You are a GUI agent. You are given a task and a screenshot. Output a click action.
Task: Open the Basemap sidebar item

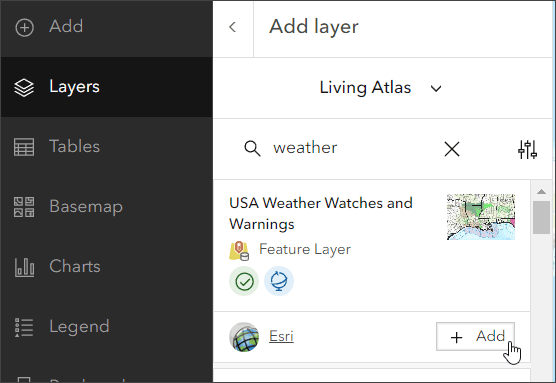click(x=106, y=207)
